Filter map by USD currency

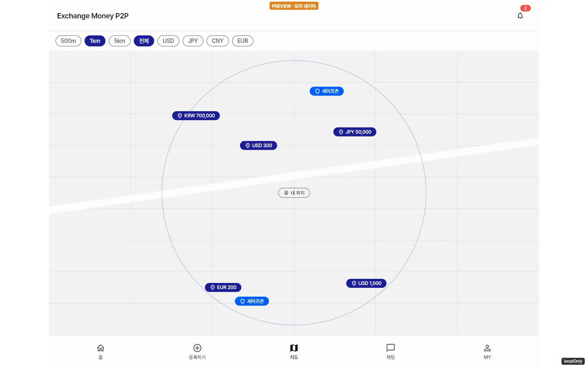pyautogui.click(x=168, y=41)
